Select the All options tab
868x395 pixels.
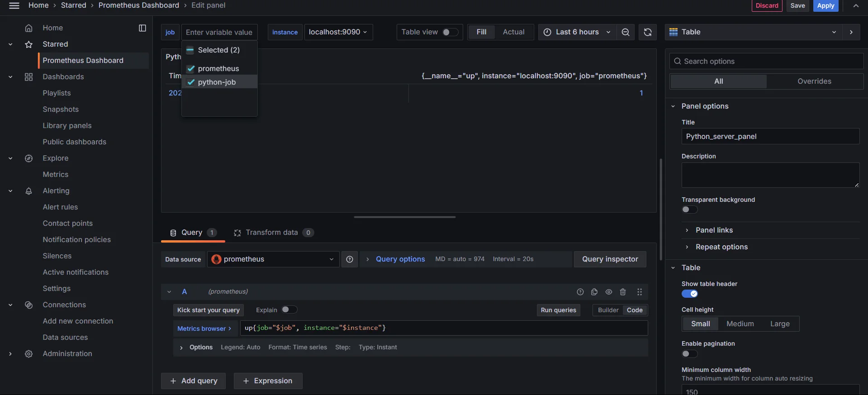tap(718, 81)
